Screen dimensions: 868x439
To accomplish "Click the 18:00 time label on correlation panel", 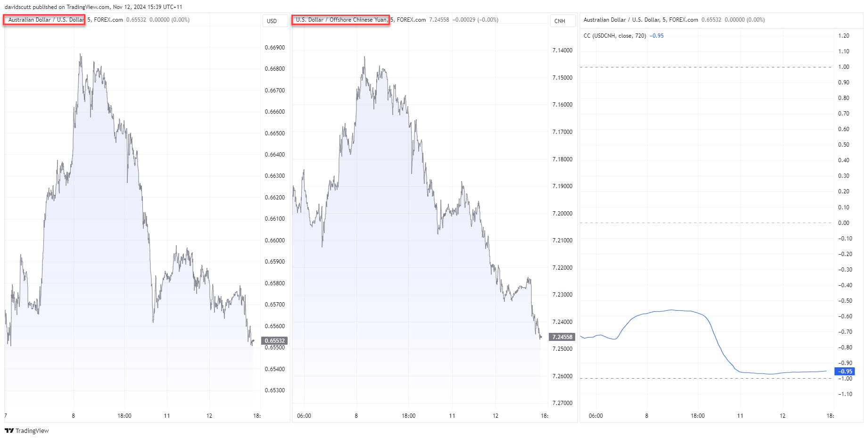I will 698,416.
